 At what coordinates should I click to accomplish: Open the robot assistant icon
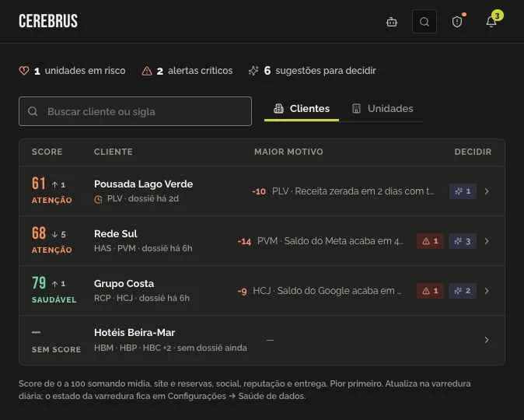click(x=392, y=22)
